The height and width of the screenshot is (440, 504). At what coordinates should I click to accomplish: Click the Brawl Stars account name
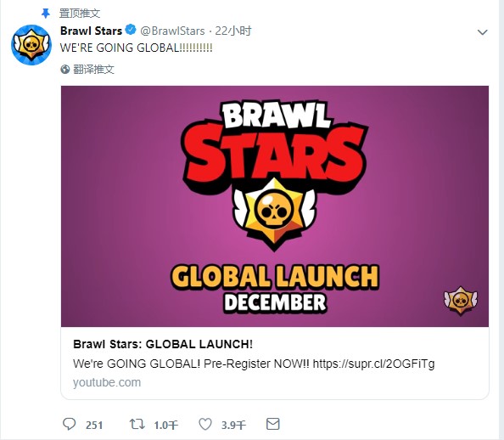pos(92,31)
